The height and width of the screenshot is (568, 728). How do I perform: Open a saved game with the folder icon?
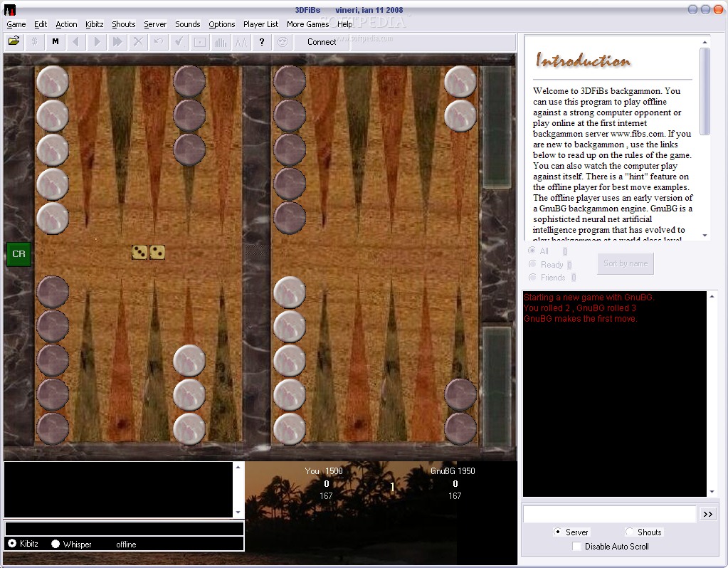click(x=14, y=42)
